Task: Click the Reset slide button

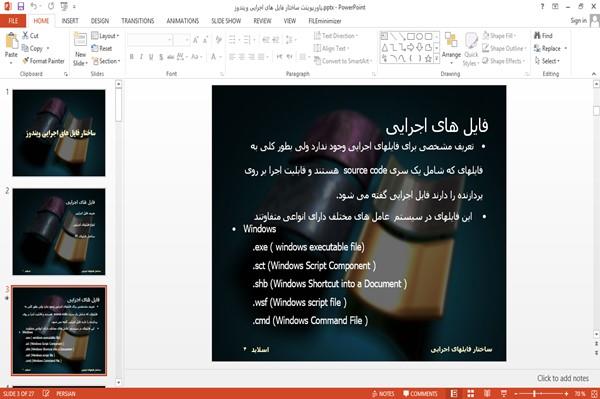Action: [x=102, y=48]
